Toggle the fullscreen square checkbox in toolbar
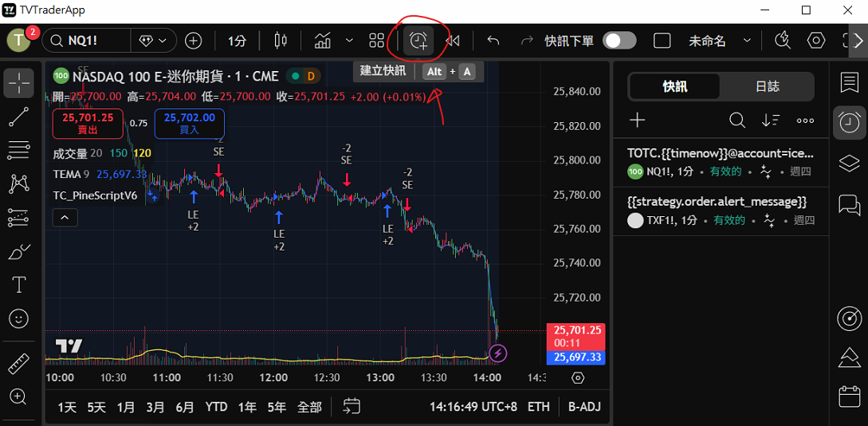This screenshot has height=426, width=868. (x=662, y=41)
